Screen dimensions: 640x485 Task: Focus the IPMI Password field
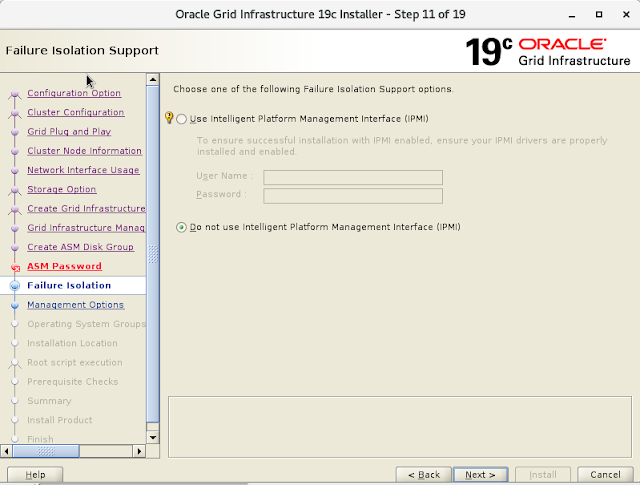(x=353, y=196)
